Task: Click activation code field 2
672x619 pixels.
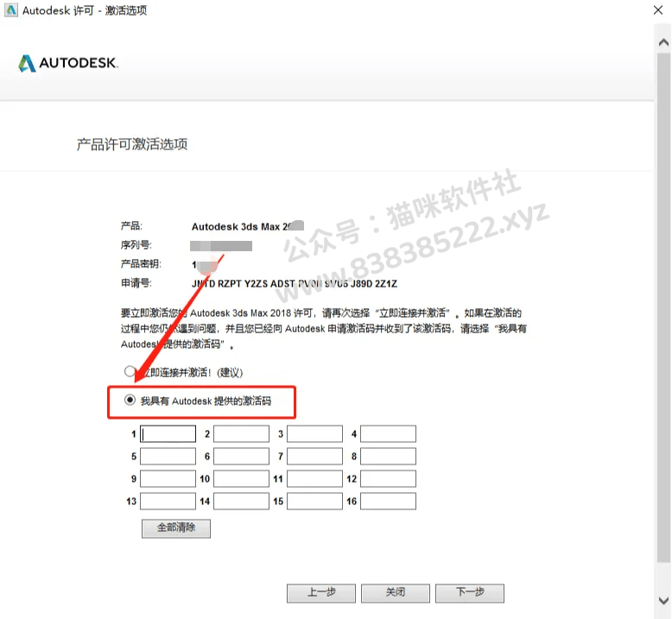Action: (x=241, y=433)
